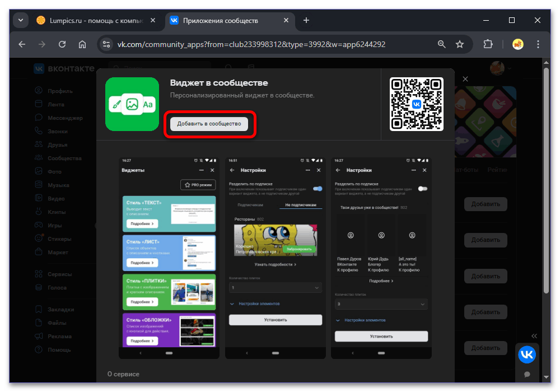Click the URL address field
This screenshot has height=392, width=560.
(251, 44)
